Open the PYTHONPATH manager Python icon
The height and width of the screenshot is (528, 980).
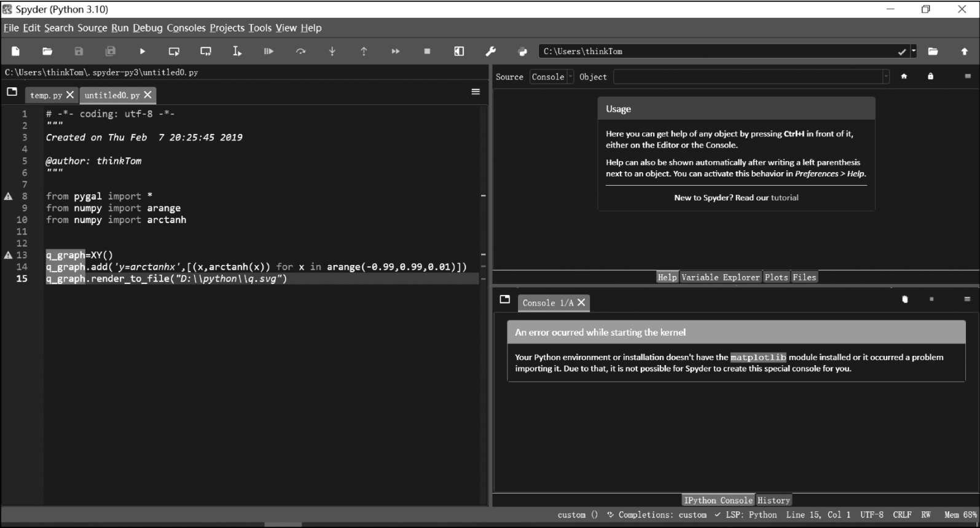[522, 52]
